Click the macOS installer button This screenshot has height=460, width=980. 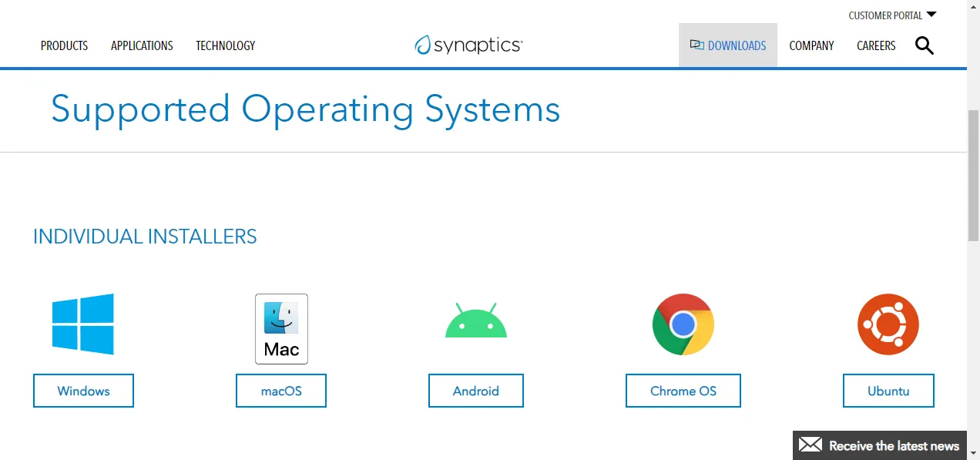281,391
